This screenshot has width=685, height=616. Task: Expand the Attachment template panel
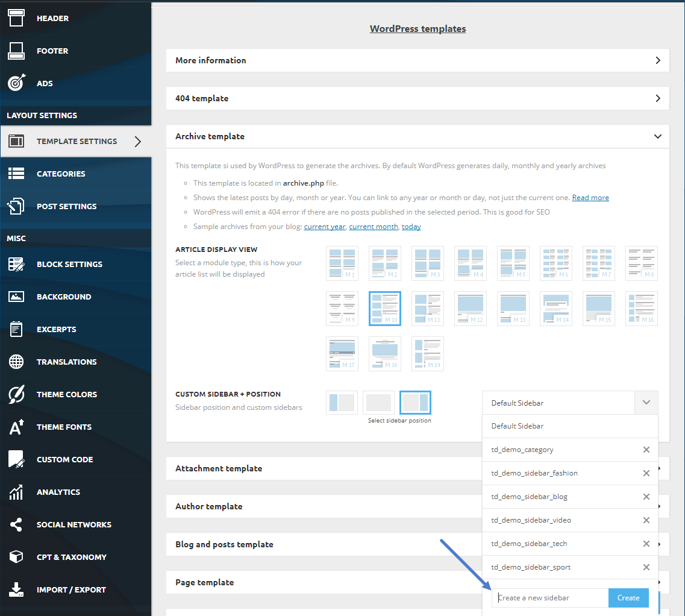point(324,468)
